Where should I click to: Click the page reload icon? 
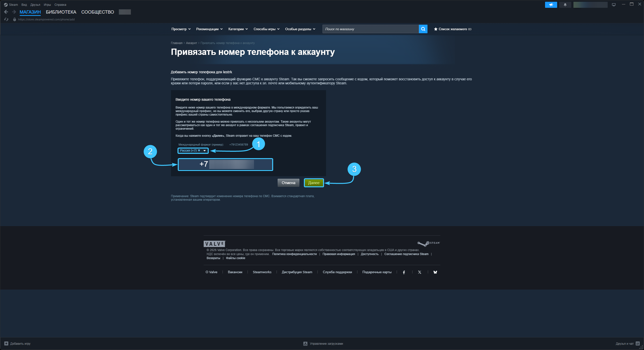point(6,19)
